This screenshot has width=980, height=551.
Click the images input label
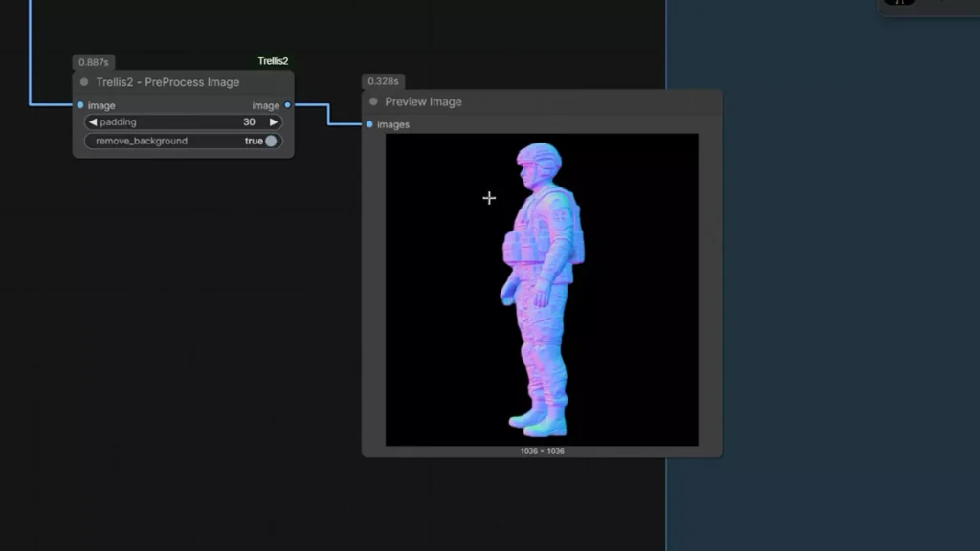(393, 125)
